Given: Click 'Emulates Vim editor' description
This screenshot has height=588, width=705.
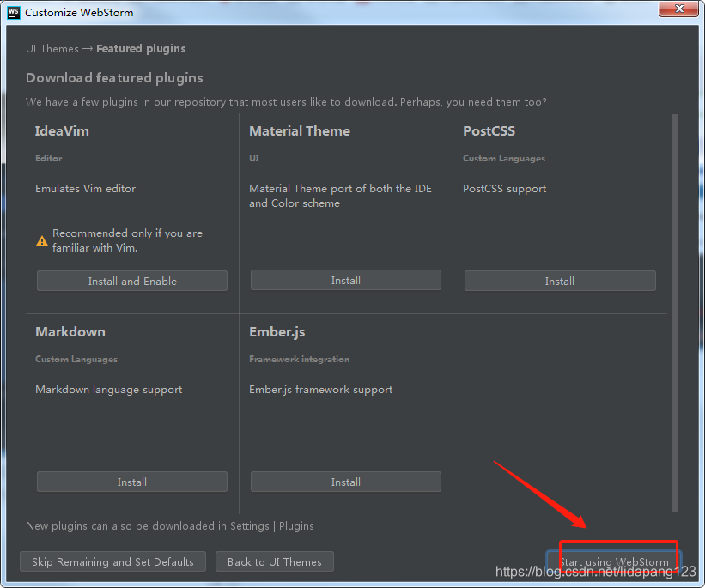Looking at the screenshot, I should (x=85, y=189).
